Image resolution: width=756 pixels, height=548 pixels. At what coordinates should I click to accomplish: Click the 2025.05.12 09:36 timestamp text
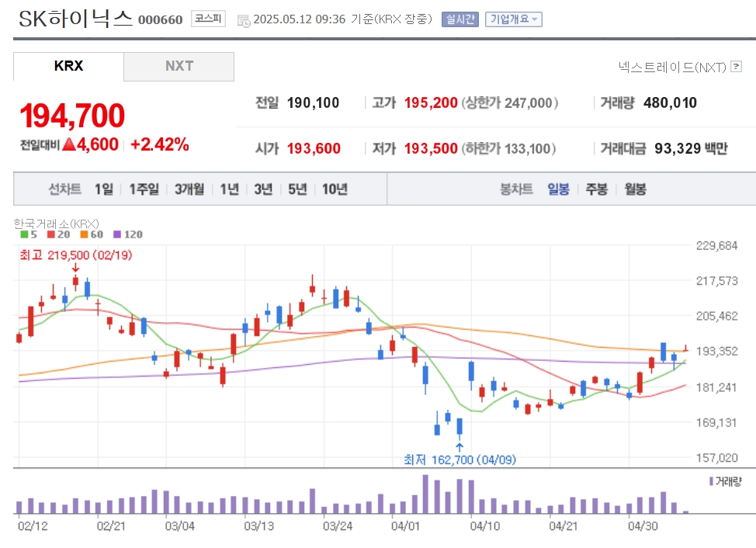click(300, 19)
